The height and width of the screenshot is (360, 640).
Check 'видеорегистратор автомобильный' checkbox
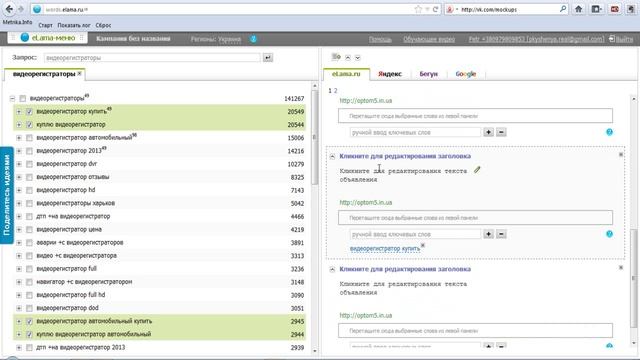[29, 138]
